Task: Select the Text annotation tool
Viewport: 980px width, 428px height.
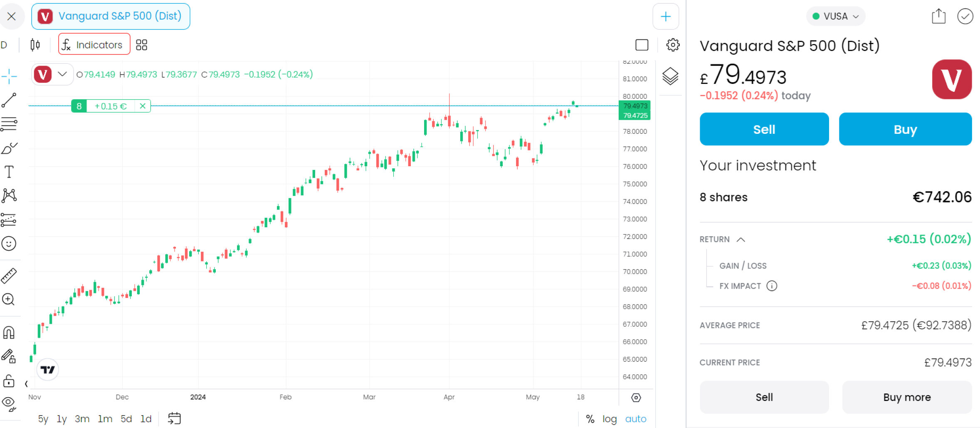Action: tap(9, 172)
